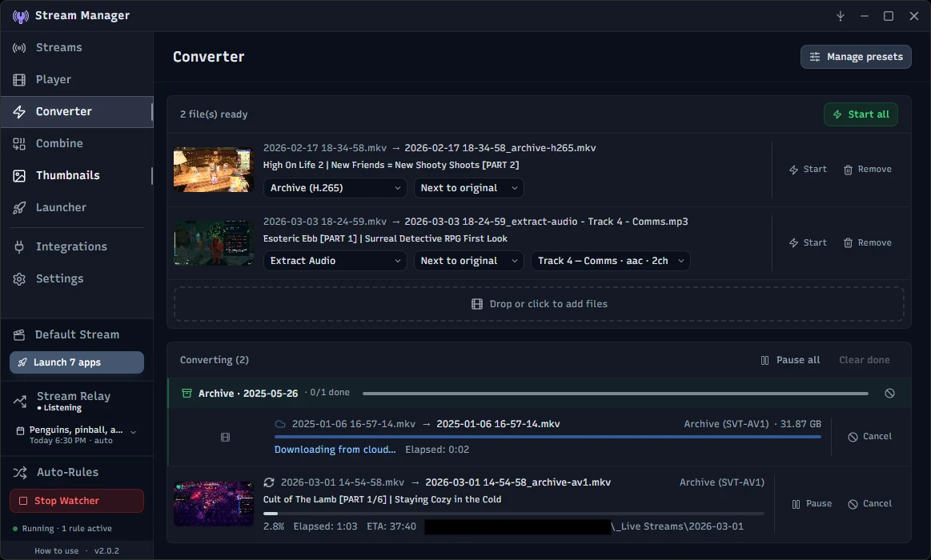Open the How to use link

tap(56, 551)
